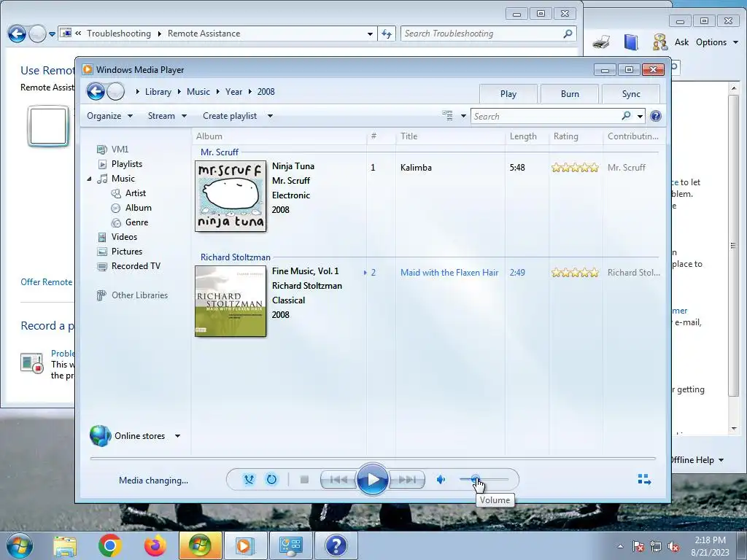Collapse the Music tree node

(89, 179)
